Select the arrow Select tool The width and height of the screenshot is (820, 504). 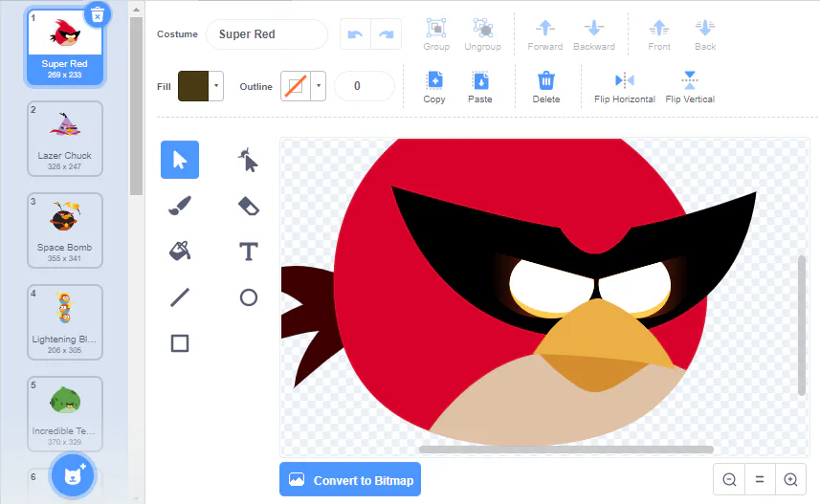coord(179,160)
